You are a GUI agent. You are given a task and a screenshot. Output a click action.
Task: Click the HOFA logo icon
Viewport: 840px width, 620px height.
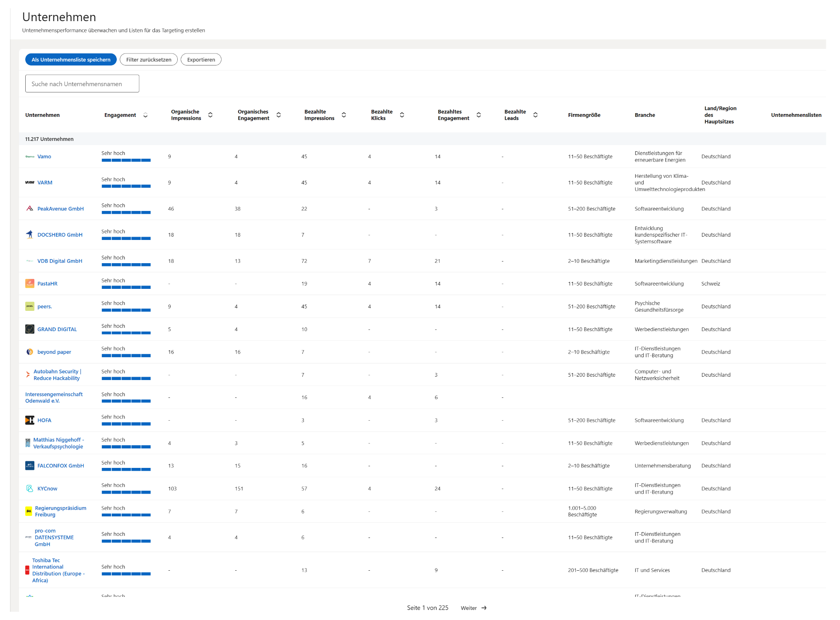[30, 420]
